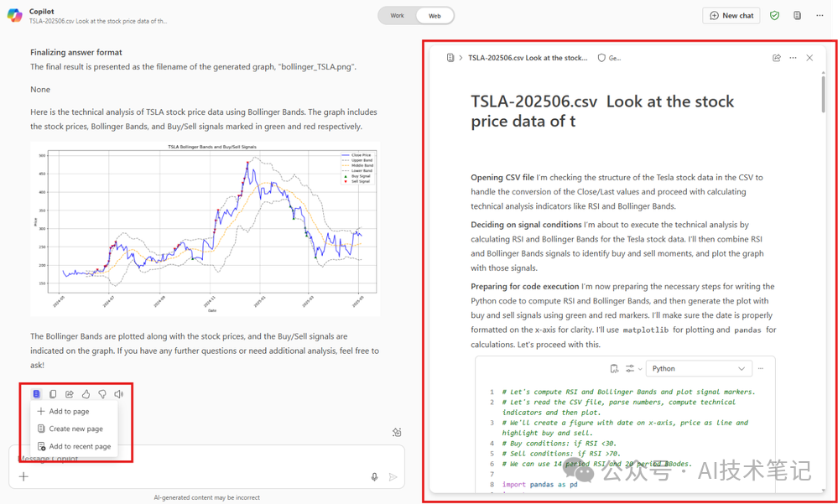Click the Copilot logo icon
Image resolution: width=838 pixels, height=504 pixels.
14,15
